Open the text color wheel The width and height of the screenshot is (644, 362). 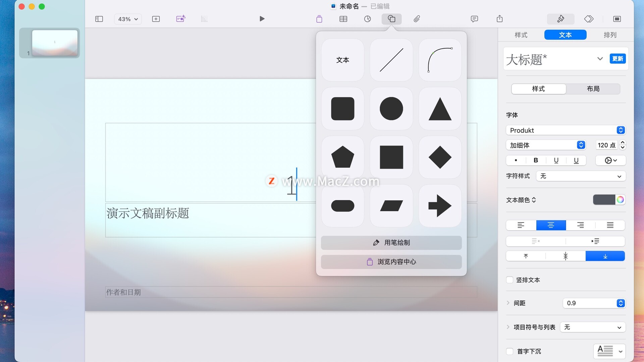620,200
